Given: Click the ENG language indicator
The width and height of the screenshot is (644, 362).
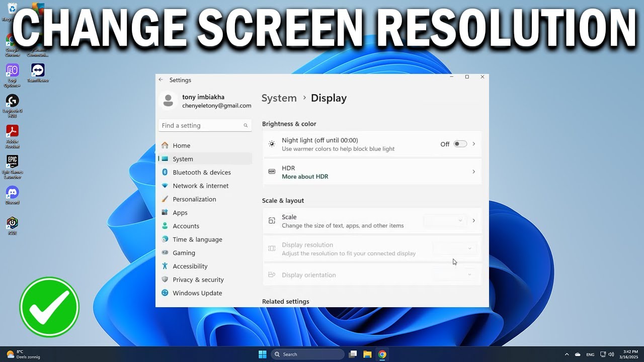Looking at the screenshot, I should click(590, 354).
